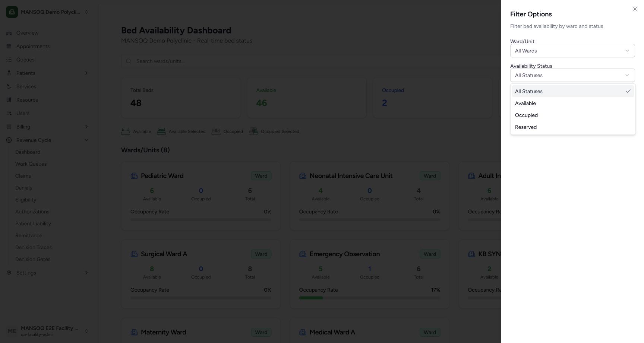Click the MANSOQ polyclinic logo icon
644x343 pixels.
click(x=12, y=12)
